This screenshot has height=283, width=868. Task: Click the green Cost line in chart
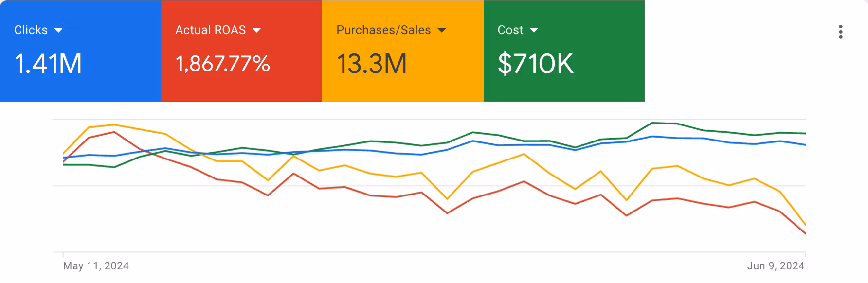pos(652,123)
